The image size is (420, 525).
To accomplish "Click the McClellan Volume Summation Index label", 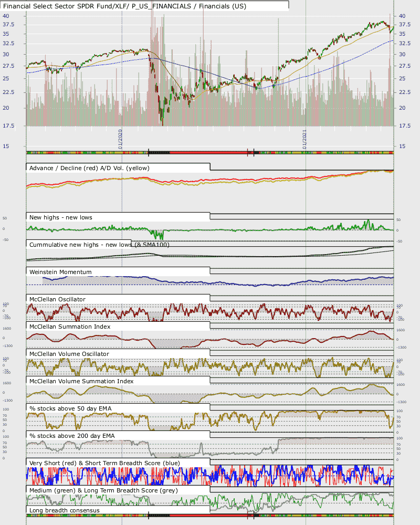I will [81, 381].
